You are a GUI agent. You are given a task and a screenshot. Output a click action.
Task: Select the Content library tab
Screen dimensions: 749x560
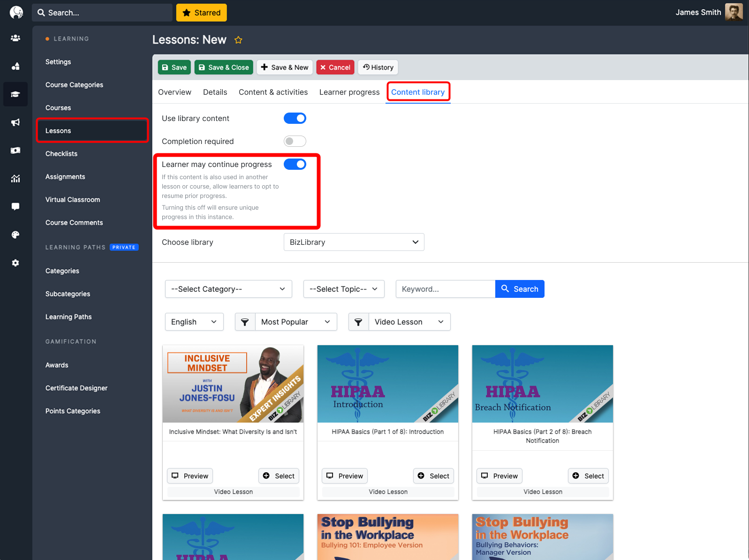click(418, 92)
